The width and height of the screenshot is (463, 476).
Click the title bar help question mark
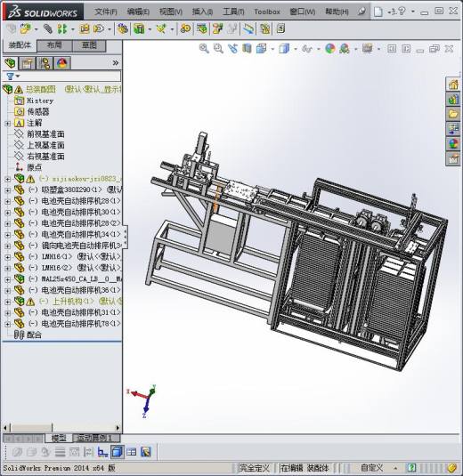[x=402, y=12]
